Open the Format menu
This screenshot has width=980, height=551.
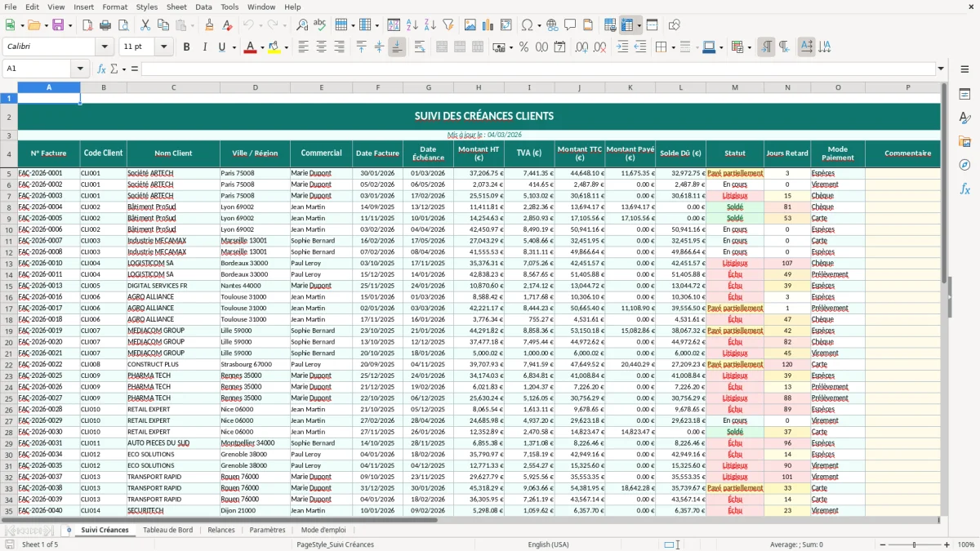coord(114,7)
